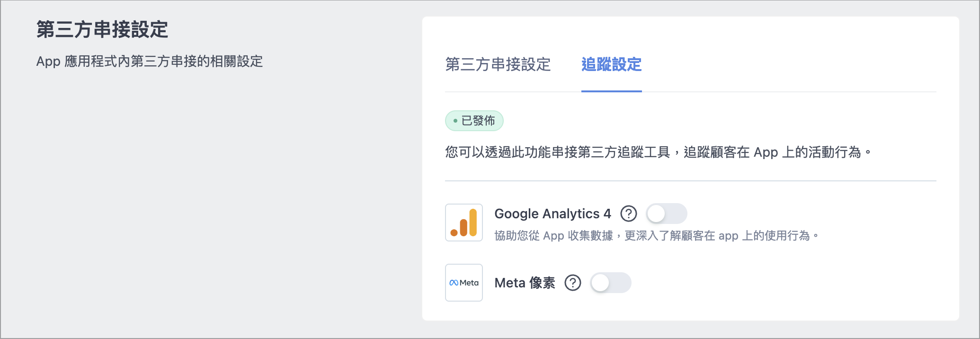This screenshot has height=339, width=980.
Task: Click the white knob of GA4 switch
Action: pyautogui.click(x=657, y=214)
